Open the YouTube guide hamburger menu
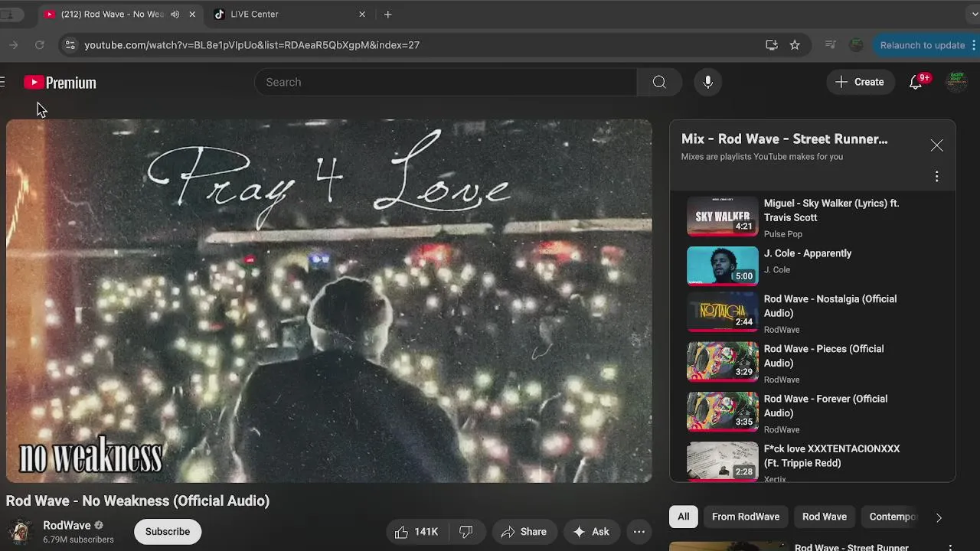Image resolution: width=980 pixels, height=551 pixels. pos(3,82)
